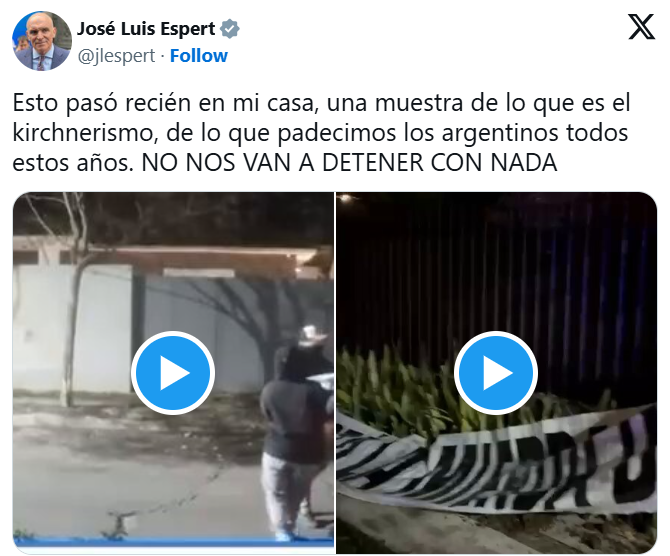Click the blue verified badge icon
The height and width of the screenshot is (556, 670).
coord(229,29)
